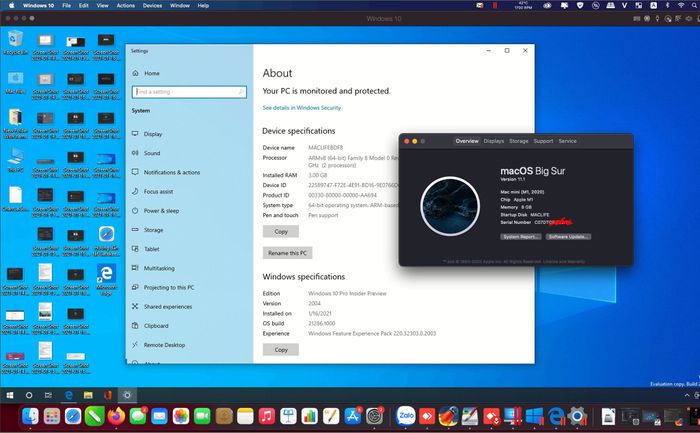Open Messages app in the dock
The width and height of the screenshot is (700, 433).
click(138, 416)
